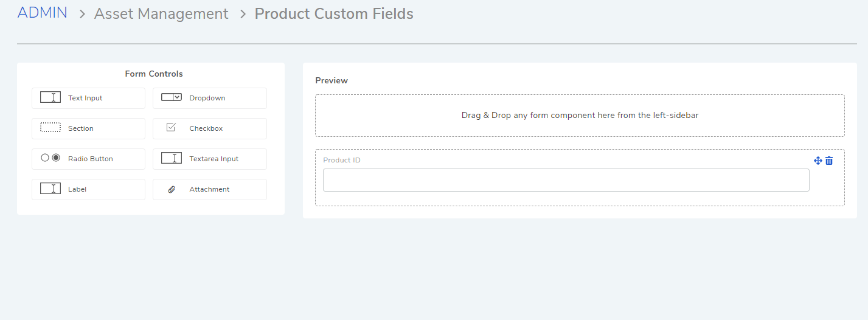Click the Section label text

[x=81, y=128]
